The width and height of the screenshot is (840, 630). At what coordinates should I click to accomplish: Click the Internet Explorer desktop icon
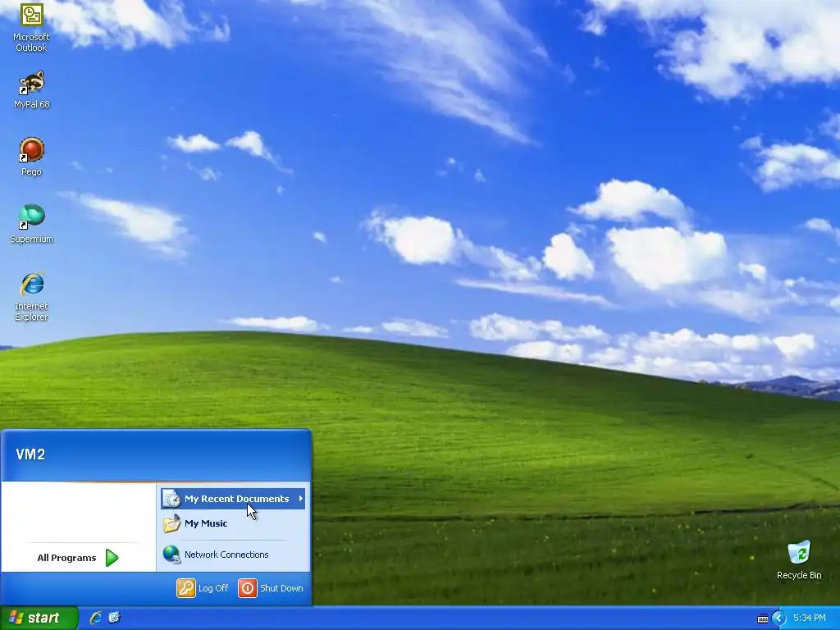click(x=31, y=296)
